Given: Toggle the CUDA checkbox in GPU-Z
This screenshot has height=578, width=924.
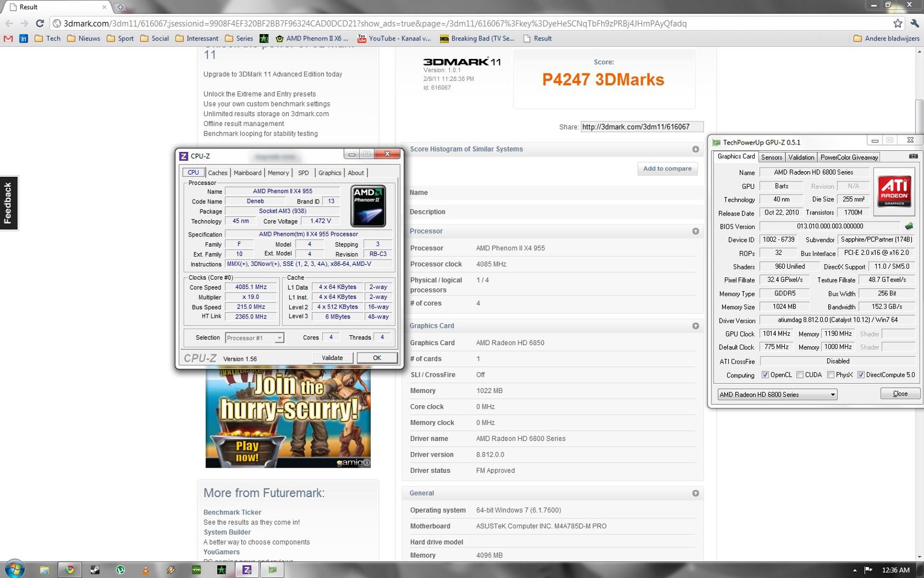Looking at the screenshot, I should 800,375.
